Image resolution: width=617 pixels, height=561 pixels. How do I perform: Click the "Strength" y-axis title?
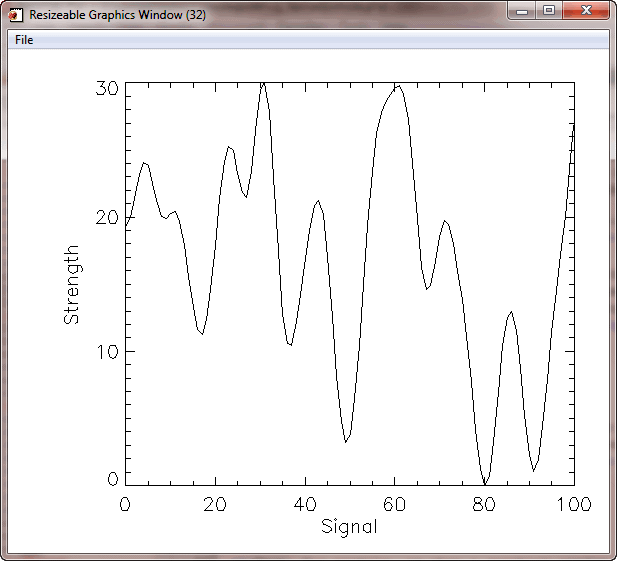(x=71, y=285)
